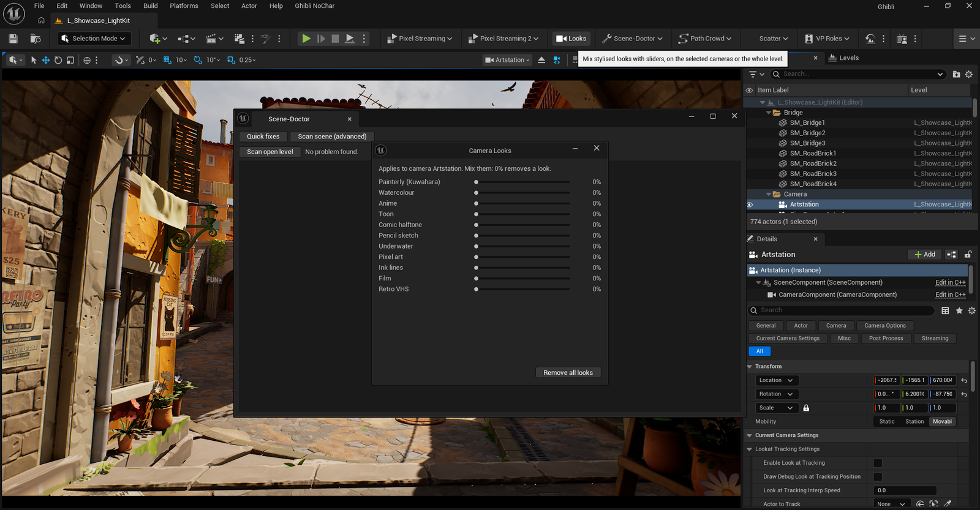This screenshot has width=980, height=510.
Task: Click the Outliner search field
Action: (x=858, y=74)
